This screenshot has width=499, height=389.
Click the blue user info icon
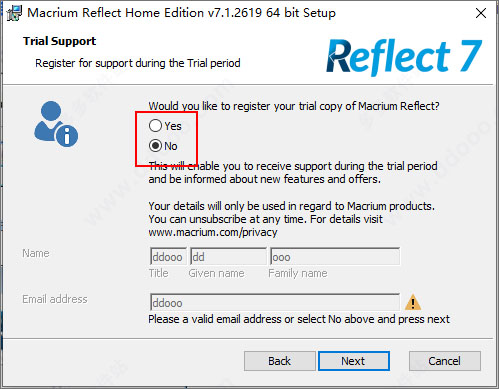coord(56,124)
